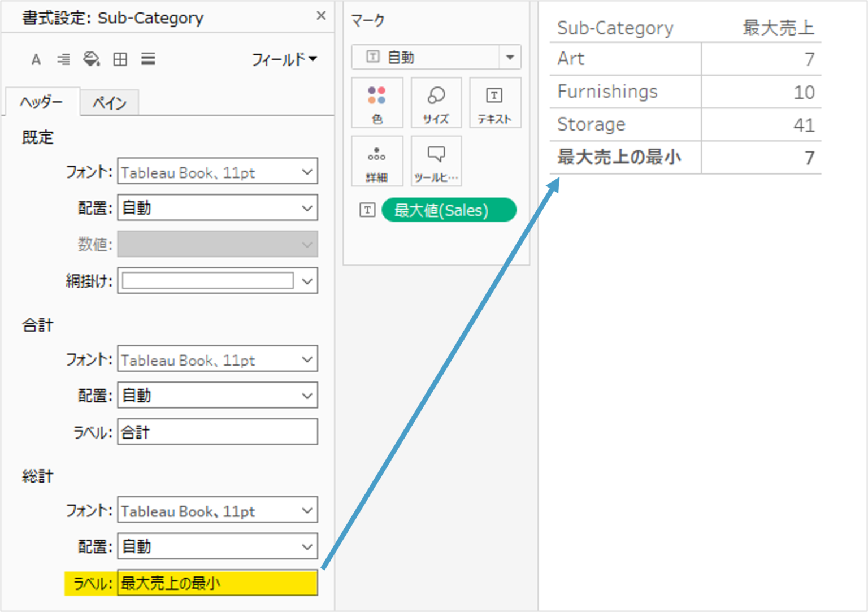This screenshot has width=868, height=612.
Task: Select the lines format icon
Action: pos(148,58)
